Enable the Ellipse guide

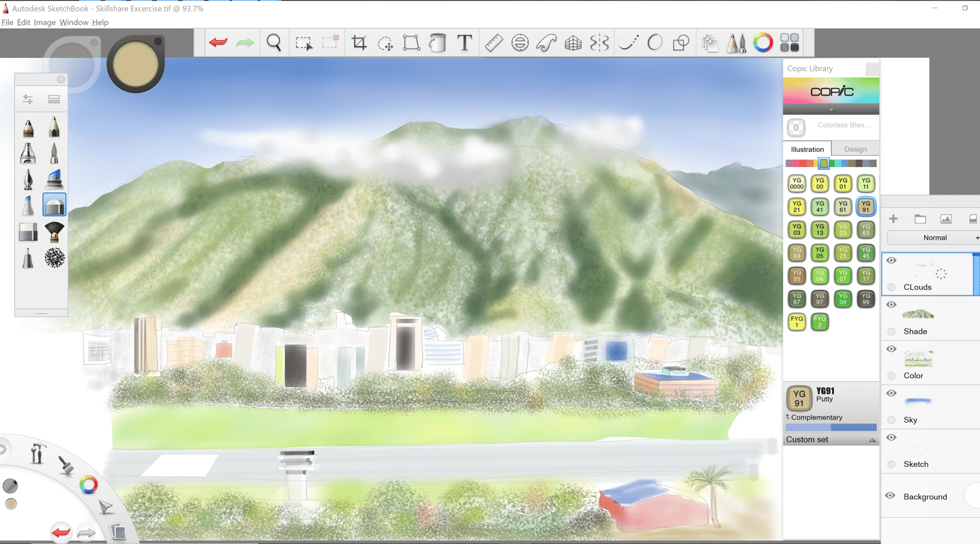tap(520, 43)
